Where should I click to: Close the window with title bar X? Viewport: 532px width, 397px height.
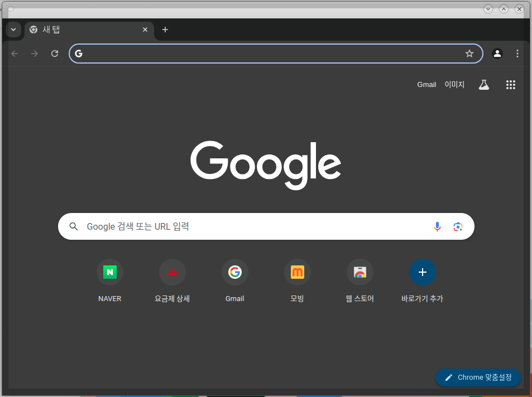[x=520, y=9]
